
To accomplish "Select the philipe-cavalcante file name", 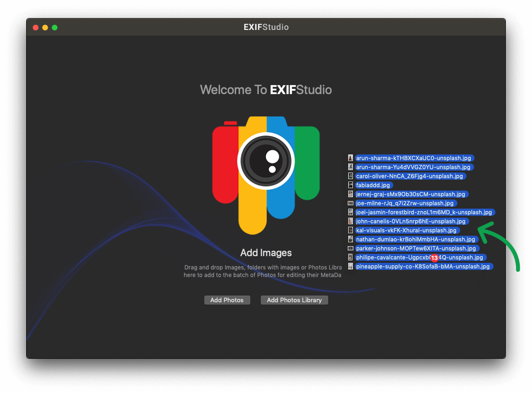I will coord(420,258).
